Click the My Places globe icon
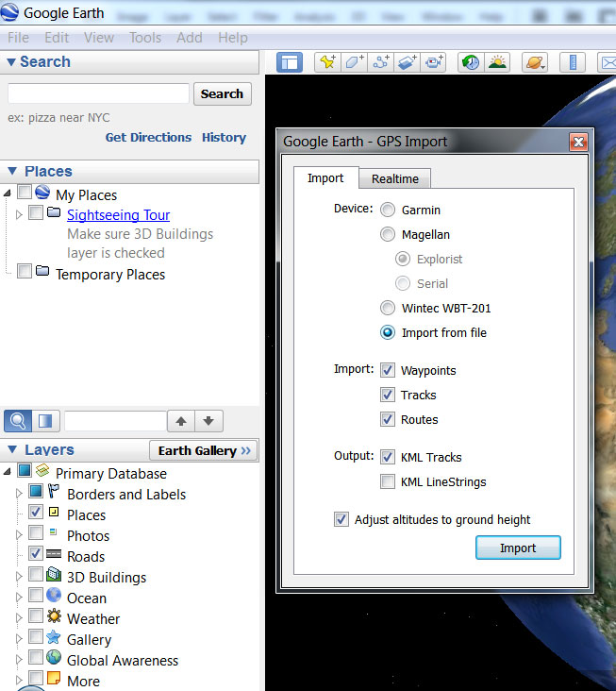This screenshot has width=616, height=691. (x=42, y=193)
